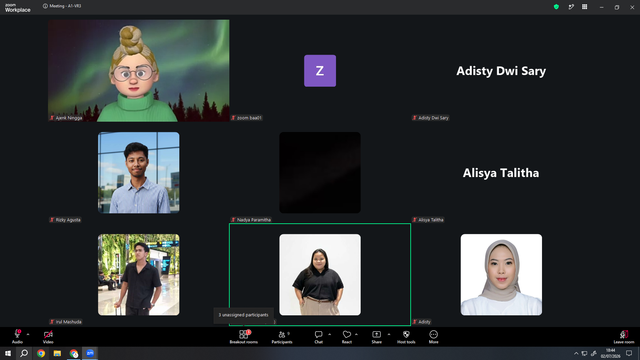Click the Irul Mashuda name label
This screenshot has width=640, height=360.
pos(66,322)
